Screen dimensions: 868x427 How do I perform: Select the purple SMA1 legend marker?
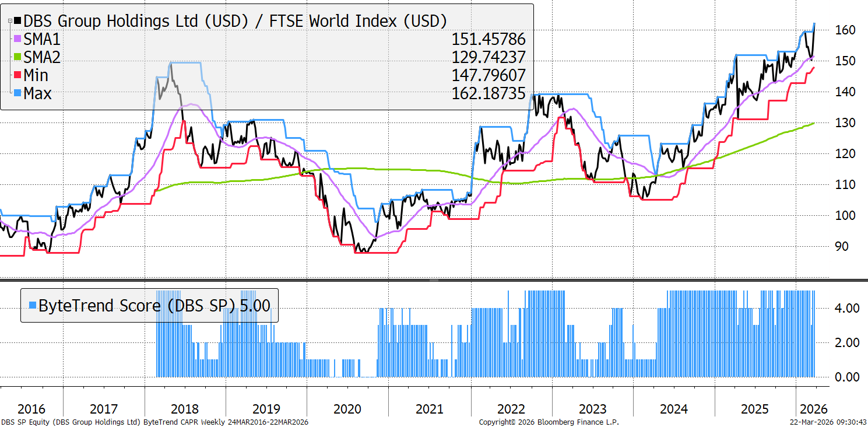coord(19,40)
